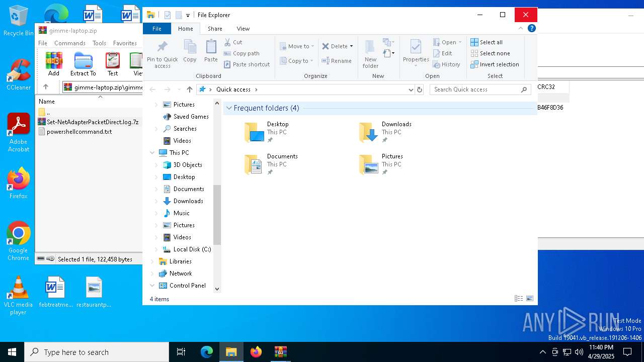Select Saved Games in navigation tree
Screen dimensions: 644x362
[191, 117]
